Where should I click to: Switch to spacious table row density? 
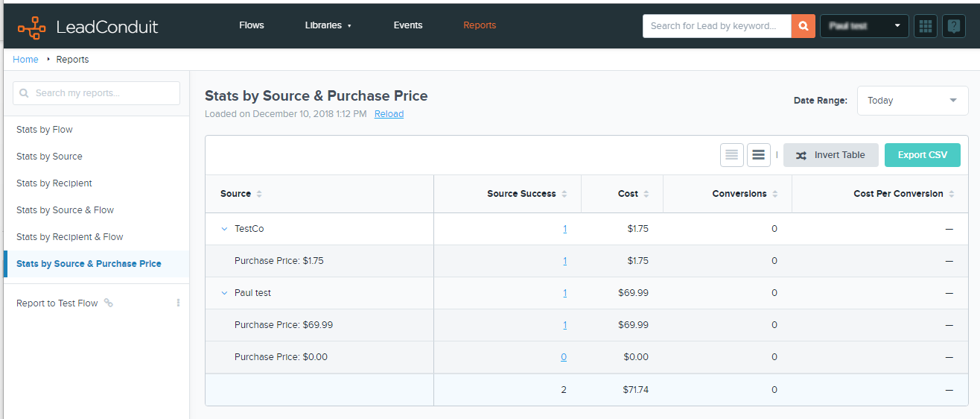pos(759,155)
